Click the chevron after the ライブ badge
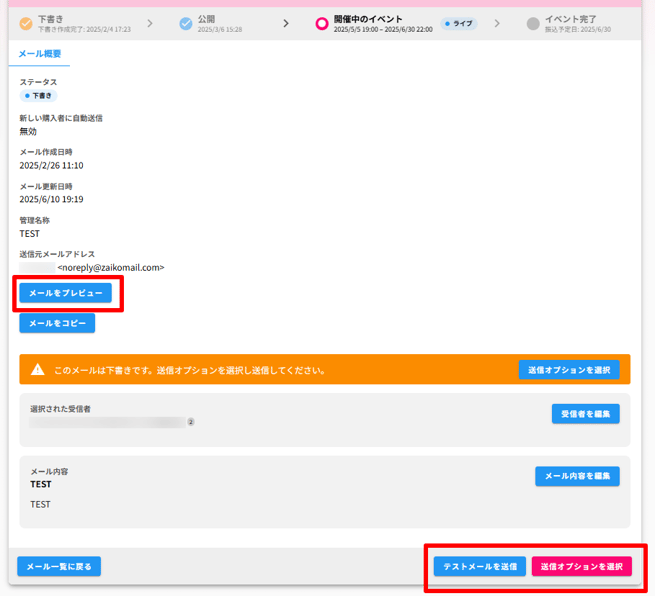The width and height of the screenshot is (655, 596). [x=497, y=23]
